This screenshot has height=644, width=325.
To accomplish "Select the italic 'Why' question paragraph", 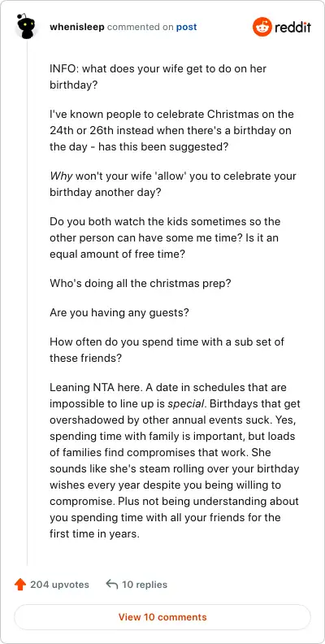I will pyautogui.click(x=173, y=185).
